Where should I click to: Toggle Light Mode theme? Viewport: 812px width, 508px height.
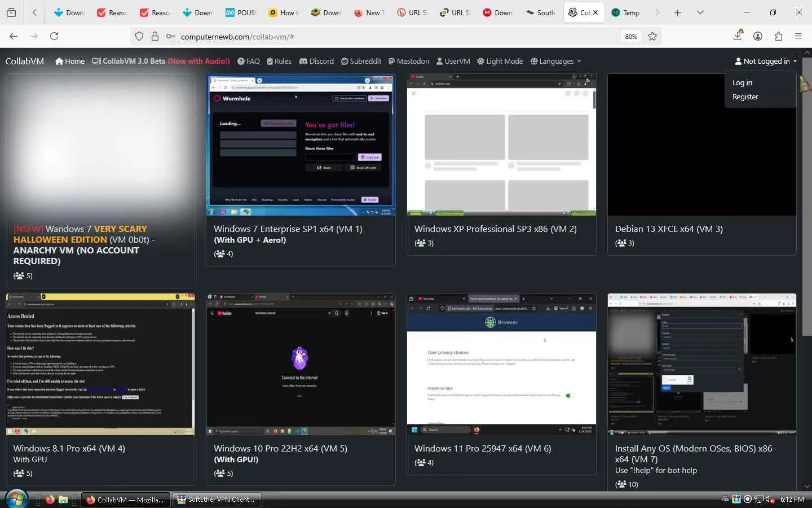(500, 61)
